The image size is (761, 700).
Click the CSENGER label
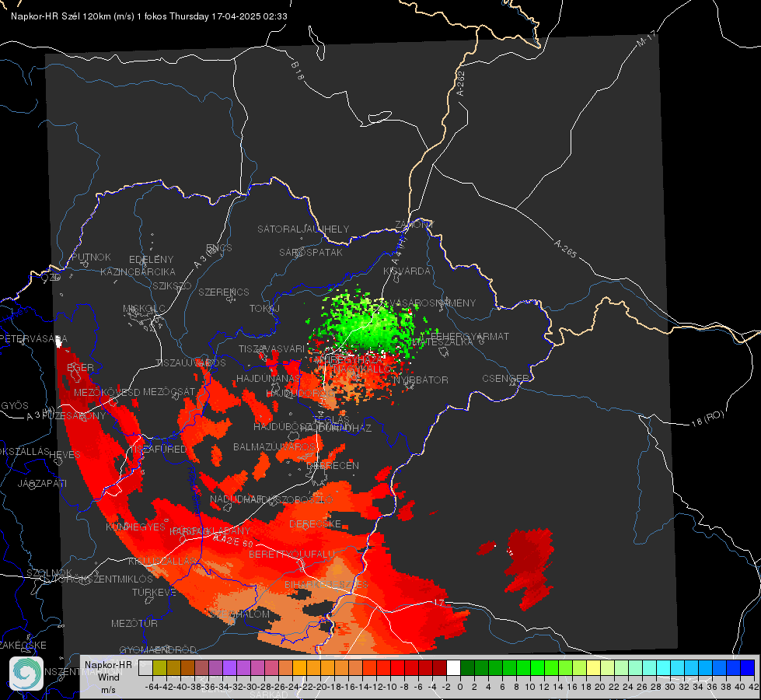[x=505, y=379]
